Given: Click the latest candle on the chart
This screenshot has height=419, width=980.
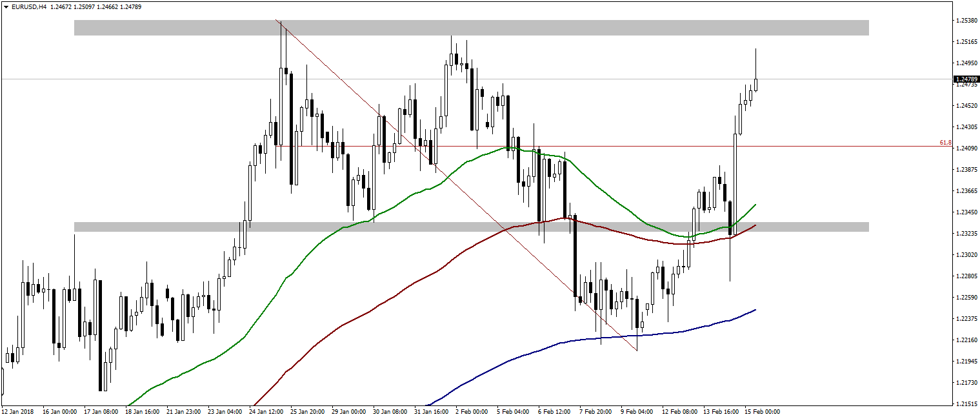Looking at the screenshot, I should coord(755,85).
